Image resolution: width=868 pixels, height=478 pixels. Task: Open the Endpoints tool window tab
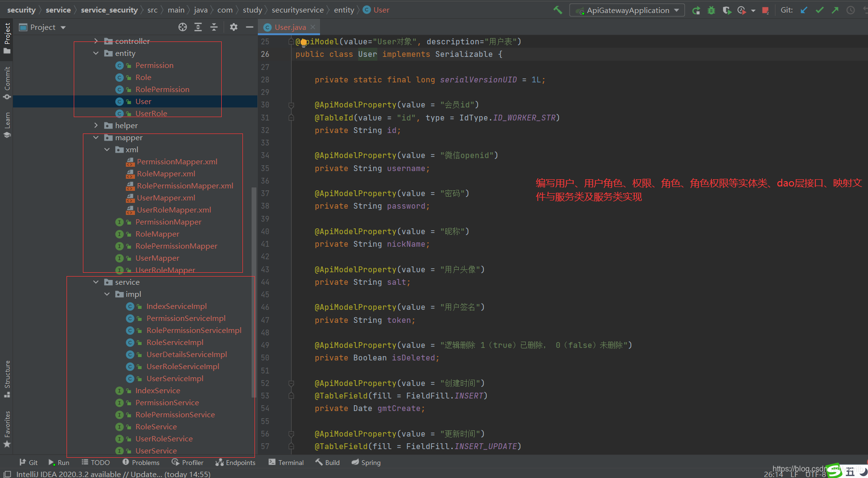(235, 462)
